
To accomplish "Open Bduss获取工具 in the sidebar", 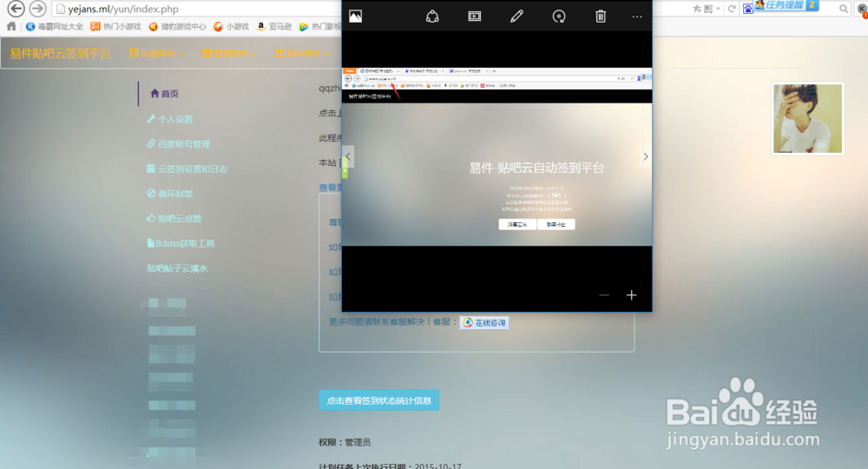I will click(181, 244).
